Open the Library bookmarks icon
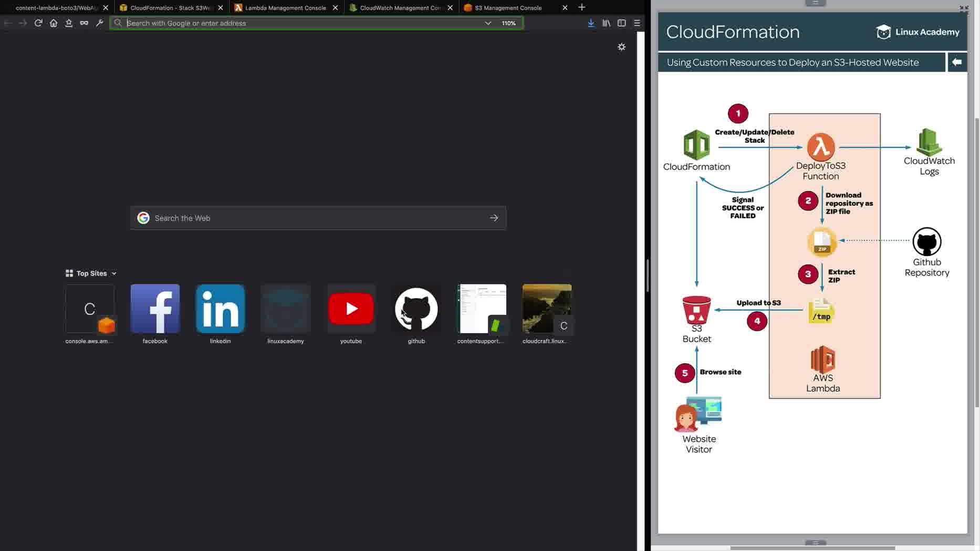 click(606, 23)
